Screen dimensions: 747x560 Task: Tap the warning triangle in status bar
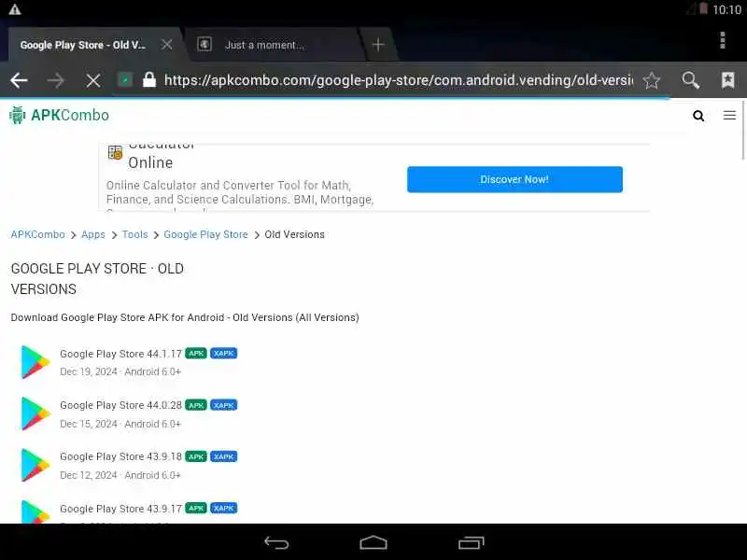click(15, 9)
